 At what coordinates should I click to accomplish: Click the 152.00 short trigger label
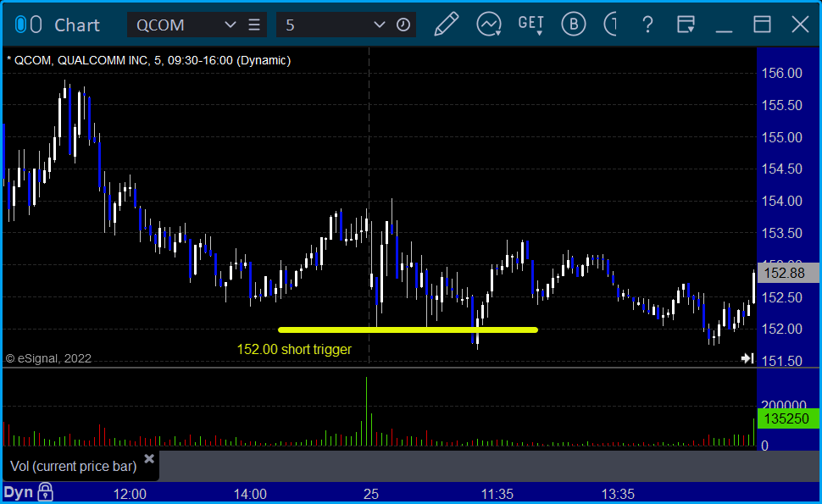click(294, 350)
